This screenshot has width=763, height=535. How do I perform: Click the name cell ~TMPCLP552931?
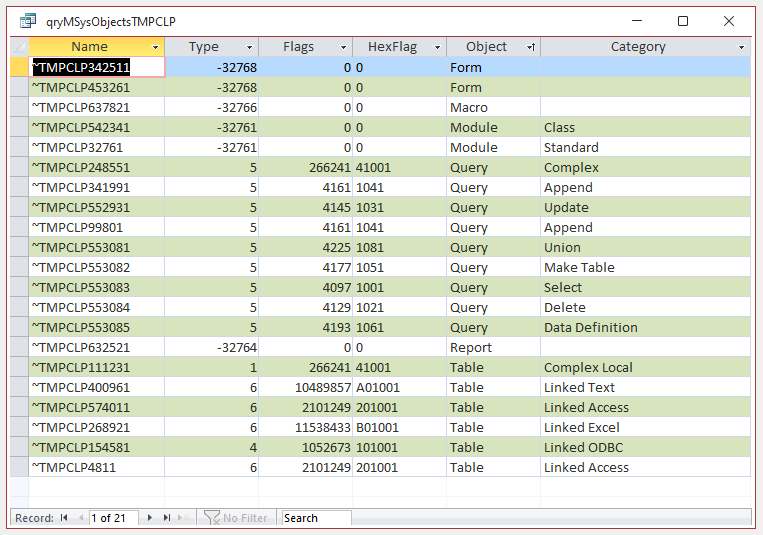point(97,207)
